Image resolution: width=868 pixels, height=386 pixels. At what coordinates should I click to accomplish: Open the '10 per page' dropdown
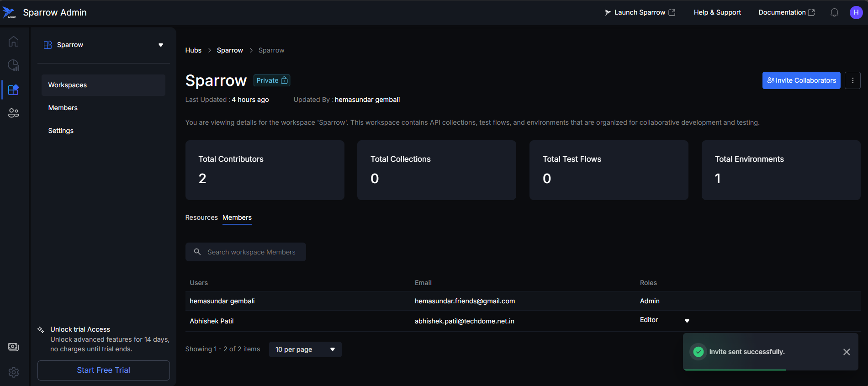coord(305,349)
